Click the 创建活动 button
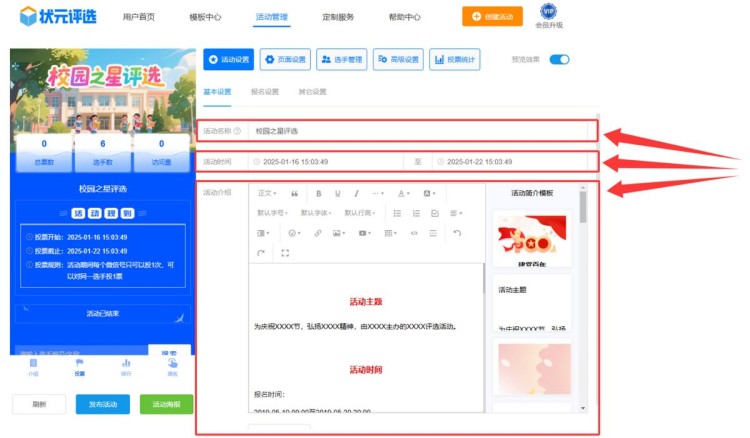Image resolution: width=750 pixels, height=438 pixels. [x=491, y=17]
